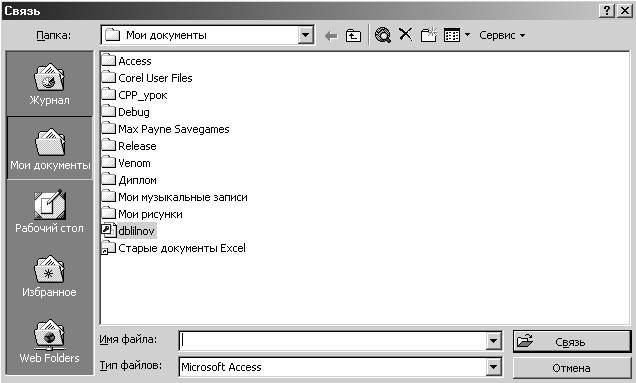
Task: Create a new folder via toolbar icon
Action: [x=428, y=35]
